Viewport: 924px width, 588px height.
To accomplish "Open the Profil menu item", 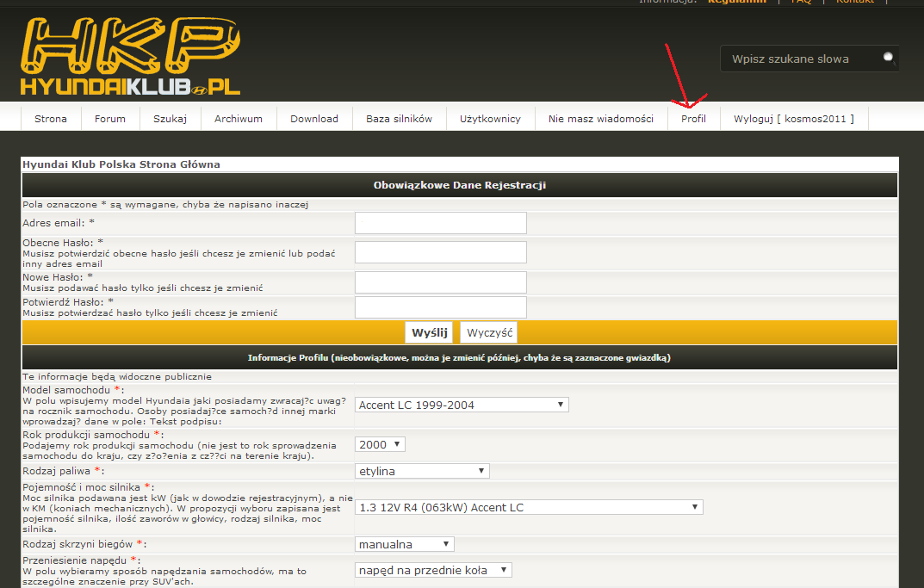I will (x=693, y=119).
